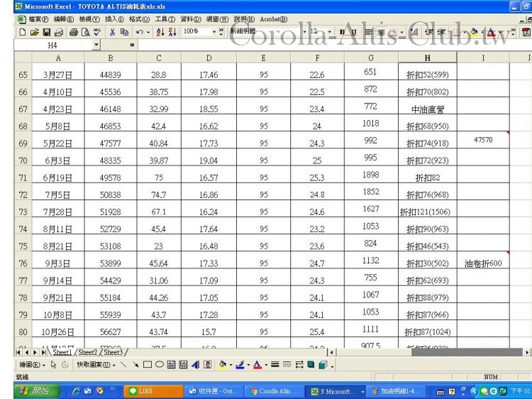This screenshot has width=532, height=399.
Task: Open 插入(I) menu
Action: pyautogui.click(x=114, y=19)
